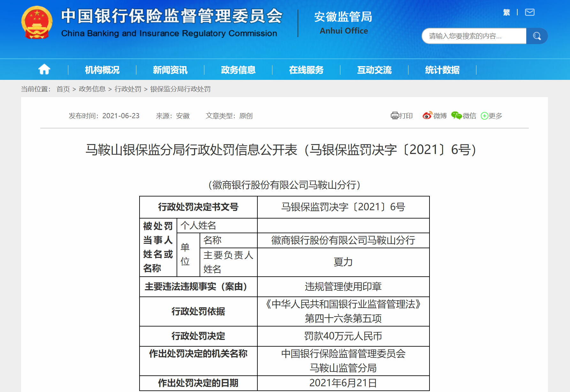Click the cell 第四十六条第五项
Image resolution: width=570 pixels, height=392 pixels.
click(x=343, y=319)
